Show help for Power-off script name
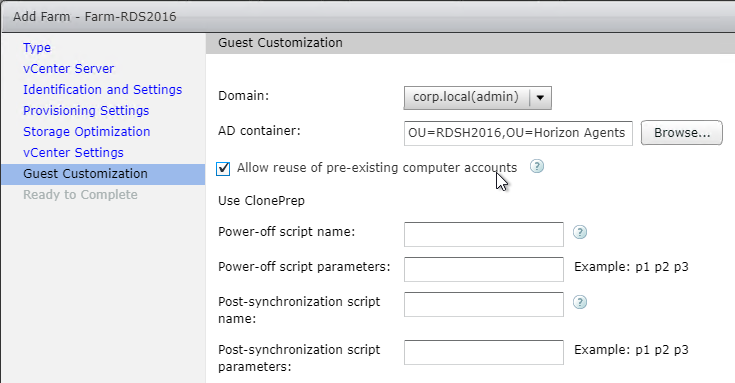 pyautogui.click(x=580, y=232)
